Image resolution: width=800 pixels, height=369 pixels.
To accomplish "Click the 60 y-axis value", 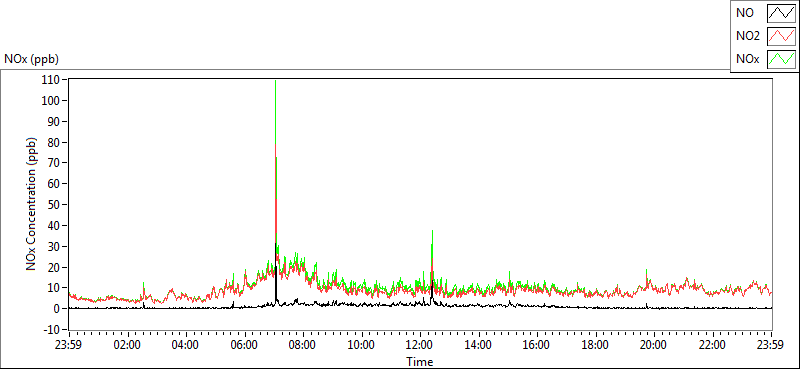I will pyautogui.click(x=55, y=184).
